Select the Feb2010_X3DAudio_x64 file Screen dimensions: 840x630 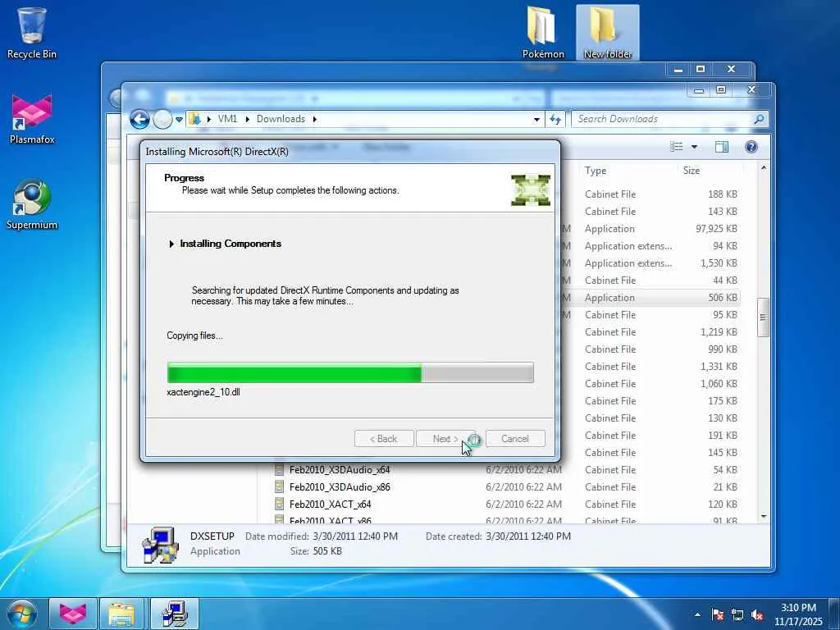coord(340,470)
